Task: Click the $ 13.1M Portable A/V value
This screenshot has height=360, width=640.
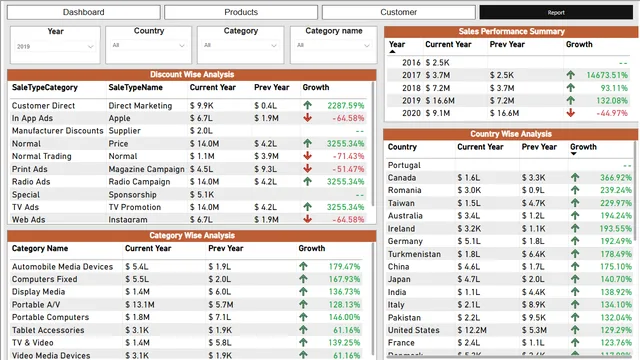Action: coord(140,305)
